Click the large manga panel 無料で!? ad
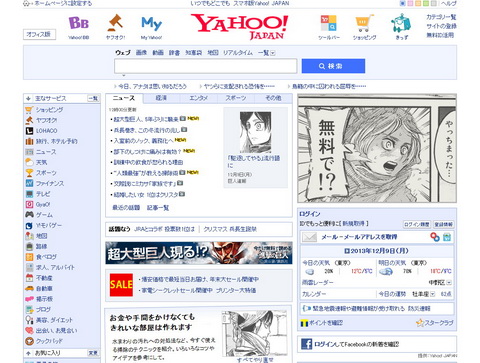The image size is (480, 363). tap(377, 148)
